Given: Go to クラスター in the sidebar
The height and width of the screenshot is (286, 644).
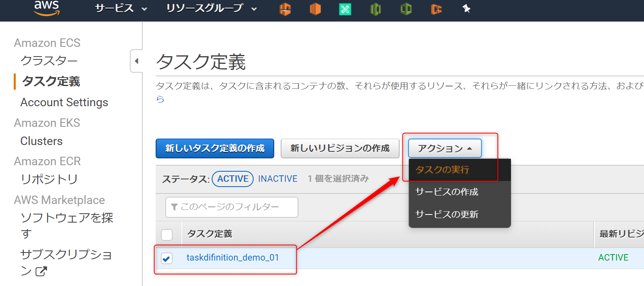Looking at the screenshot, I should point(49,61).
